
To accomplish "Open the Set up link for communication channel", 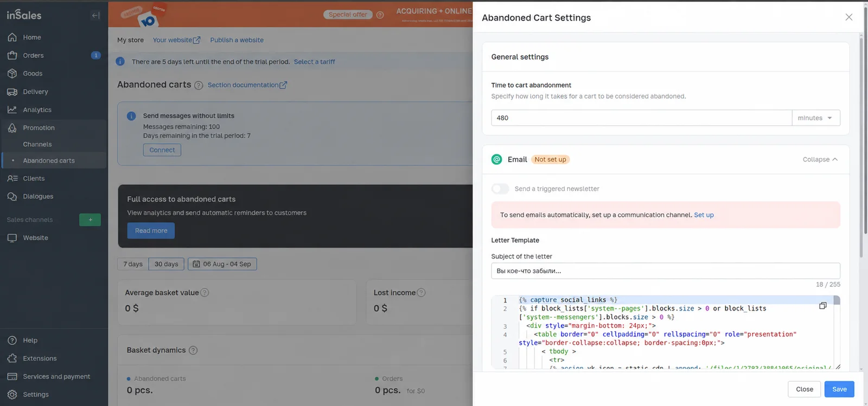I will pyautogui.click(x=704, y=215).
